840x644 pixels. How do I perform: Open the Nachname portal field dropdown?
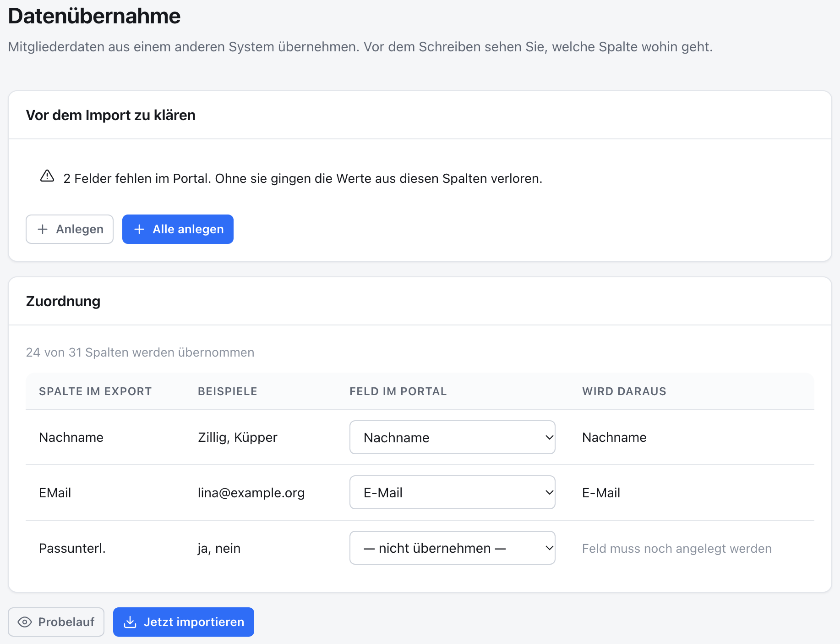(x=453, y=437)
